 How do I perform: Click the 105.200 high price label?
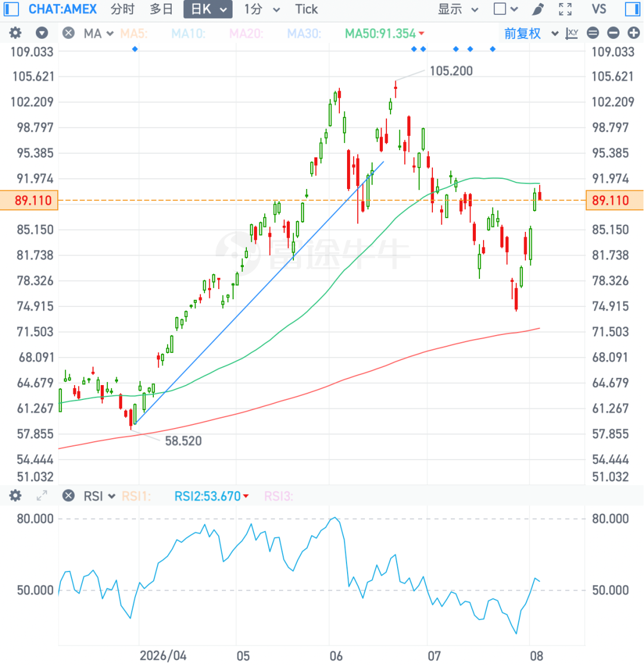click(x=451, y=70)
